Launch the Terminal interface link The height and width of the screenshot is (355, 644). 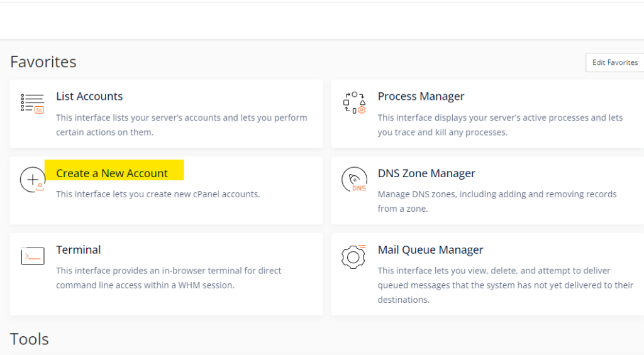79,250
